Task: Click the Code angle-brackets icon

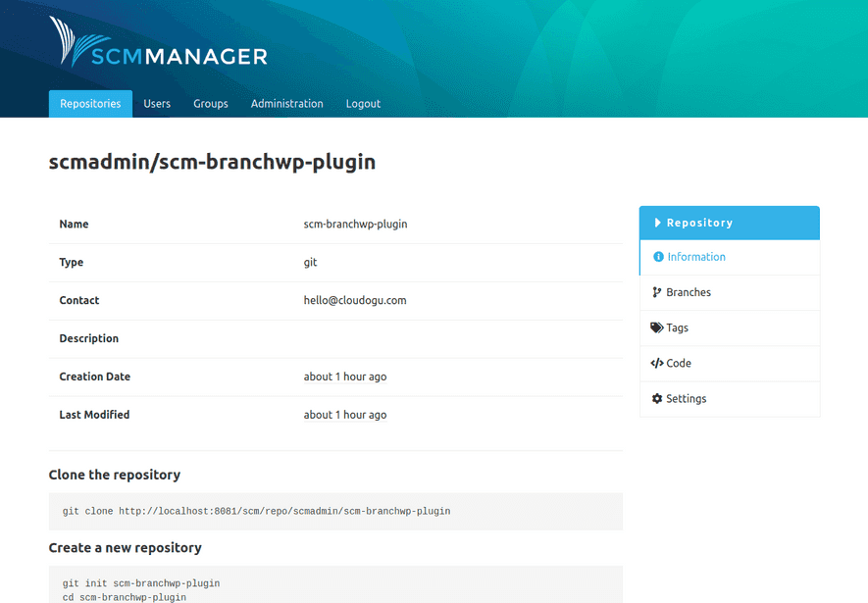Action: (x=657, y=363)
